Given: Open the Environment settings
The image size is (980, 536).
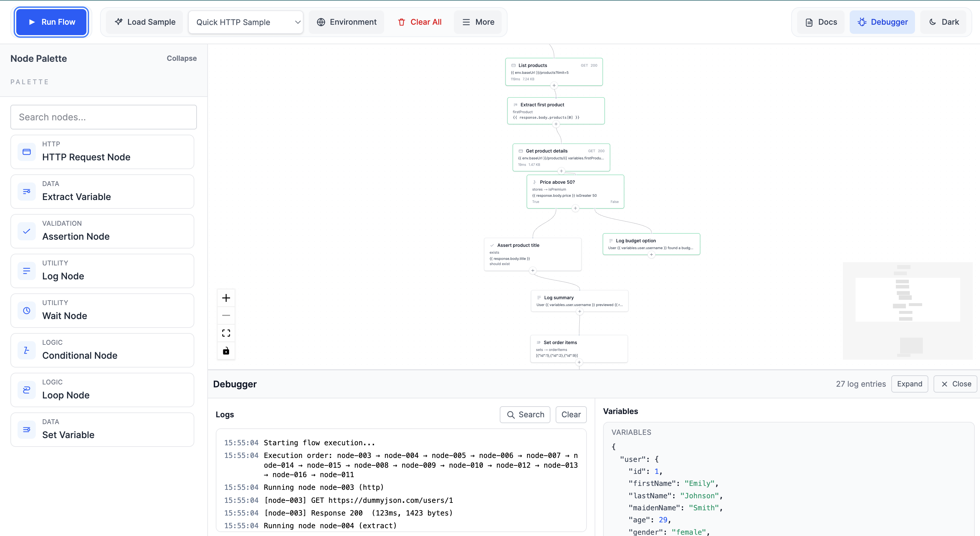Looking at the screenshot, I should click(x=346, y=22).
